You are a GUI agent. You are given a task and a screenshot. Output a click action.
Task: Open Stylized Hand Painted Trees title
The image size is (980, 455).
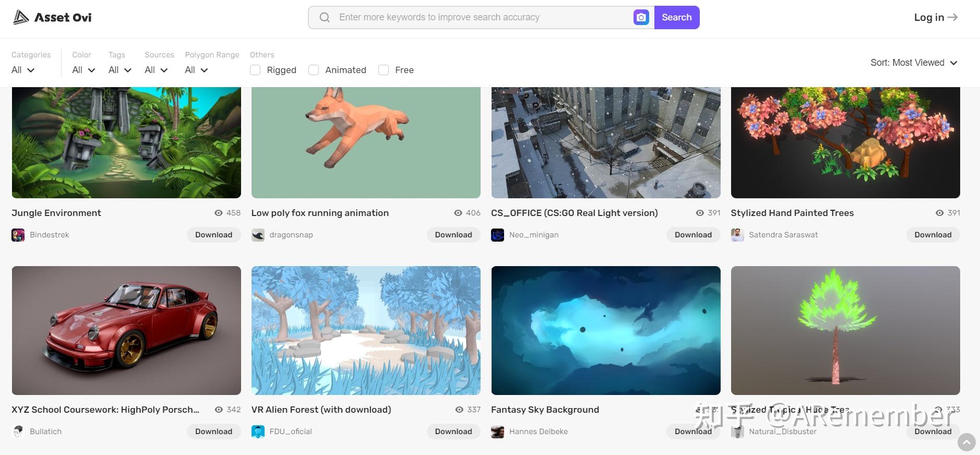[x=792, y=213]
